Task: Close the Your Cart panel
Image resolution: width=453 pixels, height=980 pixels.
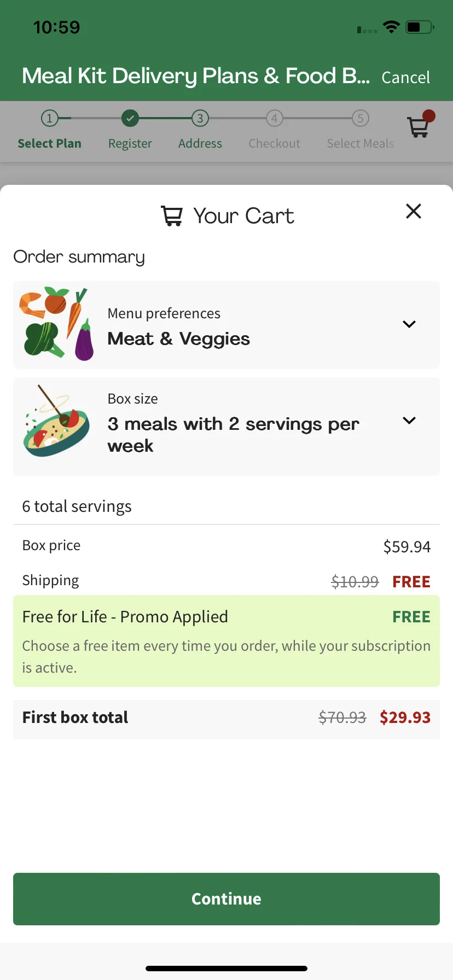Action: pyautogui.click(x=414, y=211)
